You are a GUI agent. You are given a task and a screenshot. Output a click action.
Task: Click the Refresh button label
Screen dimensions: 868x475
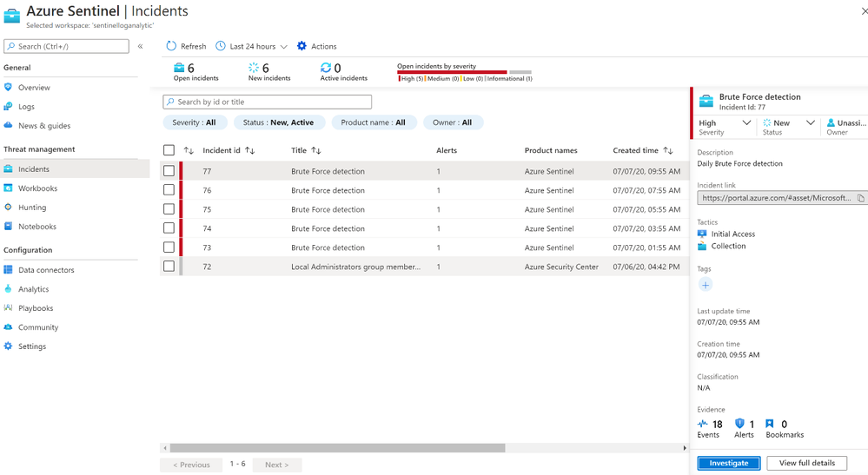[193, 46]
